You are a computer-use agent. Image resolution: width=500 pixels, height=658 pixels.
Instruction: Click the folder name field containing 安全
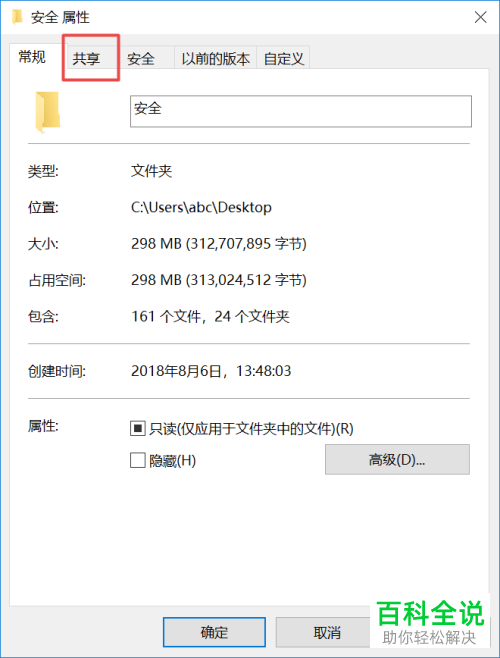(x=301, y=111)
